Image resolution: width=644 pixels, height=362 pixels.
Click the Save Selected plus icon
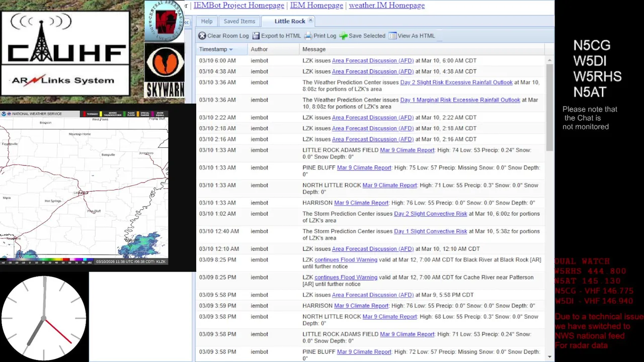[x=343, y=36]
